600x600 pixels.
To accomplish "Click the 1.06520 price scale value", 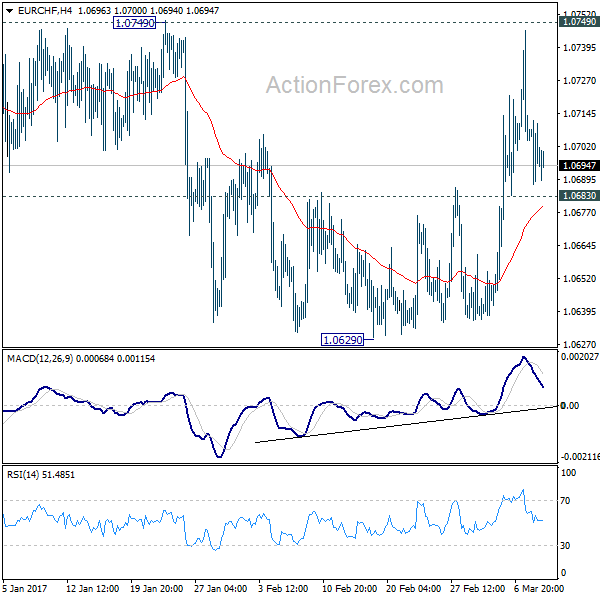I will [579, 278].
